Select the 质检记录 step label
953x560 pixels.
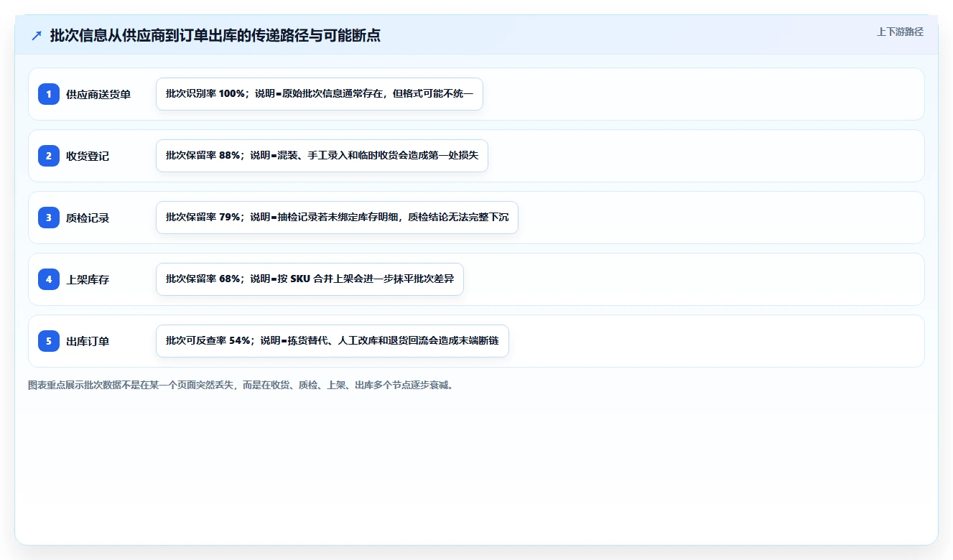[x=88, y=218]
